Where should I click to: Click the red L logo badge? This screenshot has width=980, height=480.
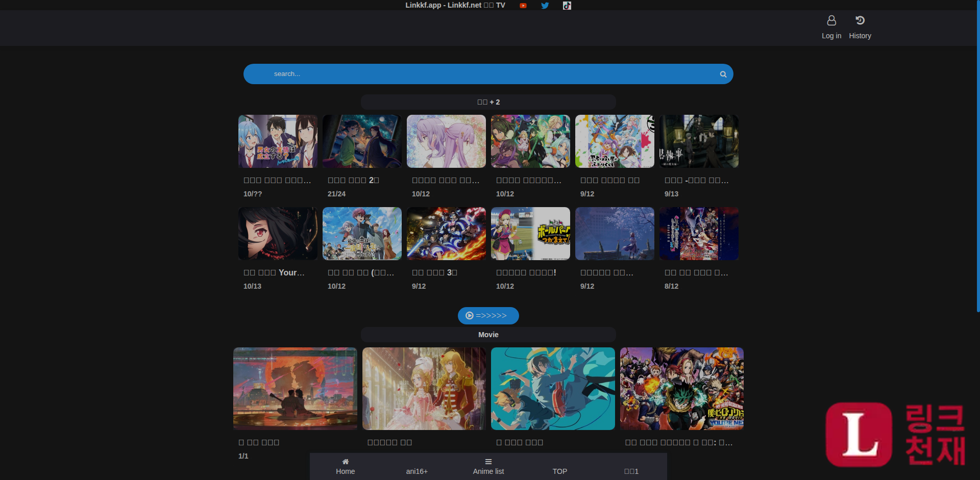pyautogui.click(x=859, y=435)
